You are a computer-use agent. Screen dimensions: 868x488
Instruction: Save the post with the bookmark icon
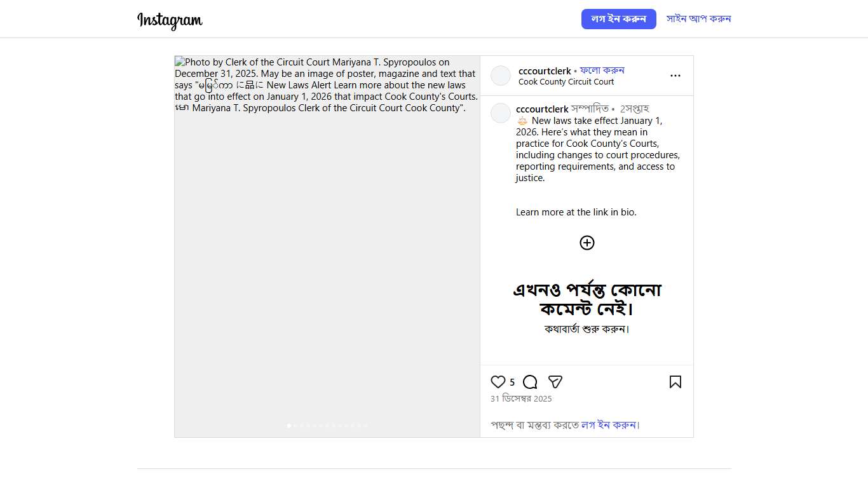675,382
